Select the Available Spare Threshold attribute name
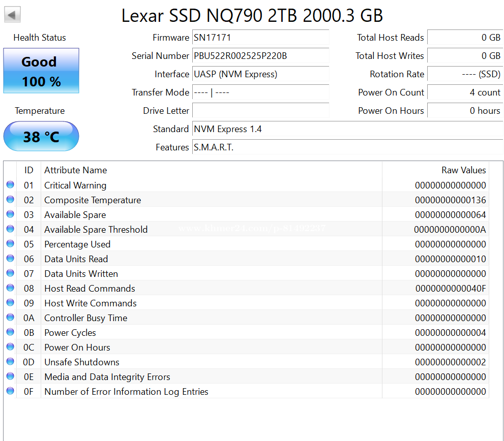Screen dimensions: 504x441 [96, 230]
